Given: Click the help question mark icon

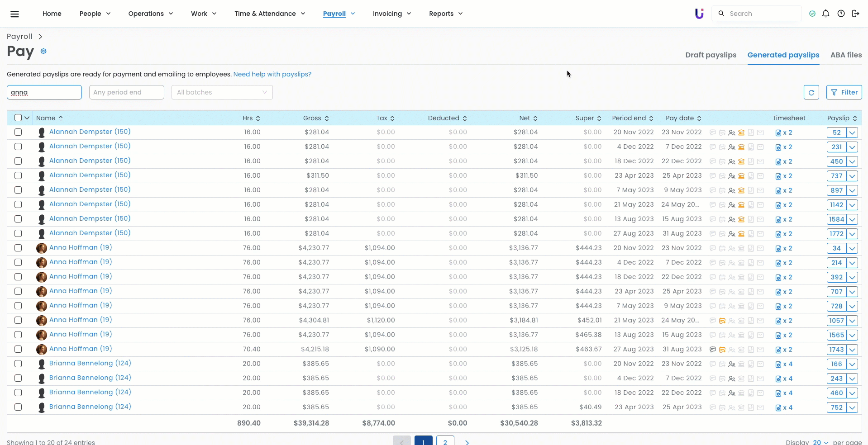Looking at the screenshot, I should coord(841,14).
